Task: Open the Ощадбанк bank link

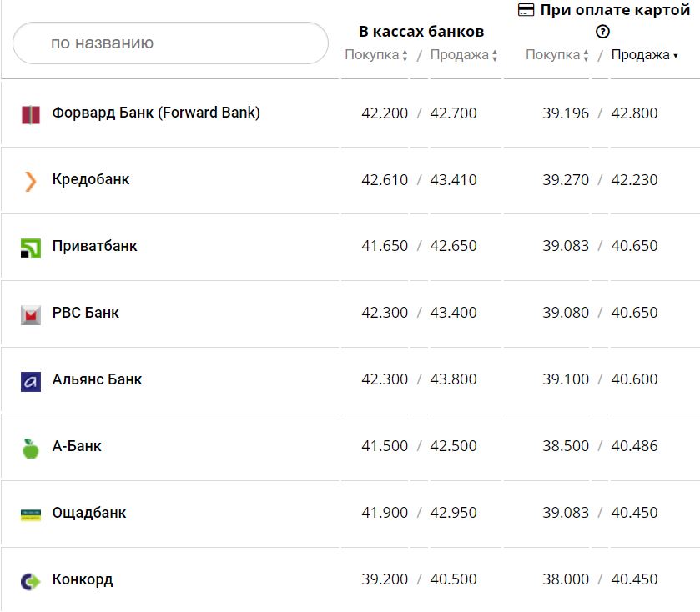Action: (x=88, y=513)
